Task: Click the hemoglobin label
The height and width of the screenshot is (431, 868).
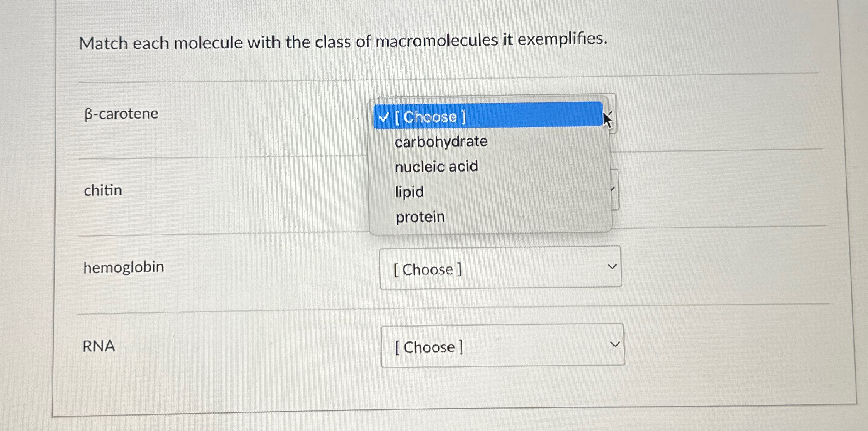Action: click(123, 267)
